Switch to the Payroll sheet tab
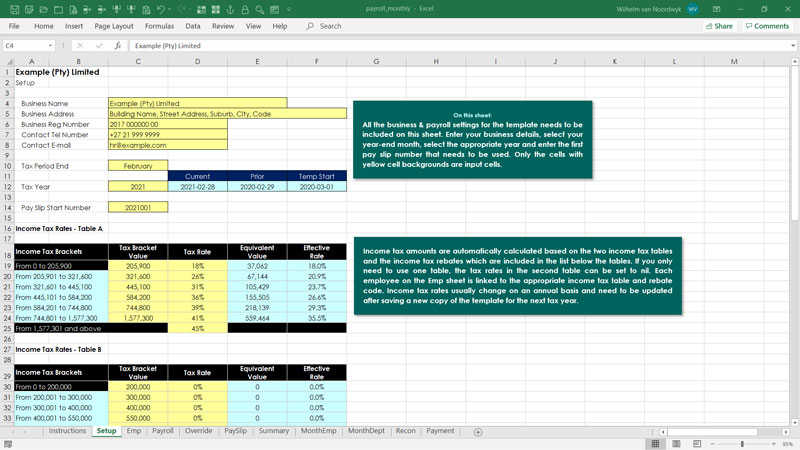 [163, 431]
